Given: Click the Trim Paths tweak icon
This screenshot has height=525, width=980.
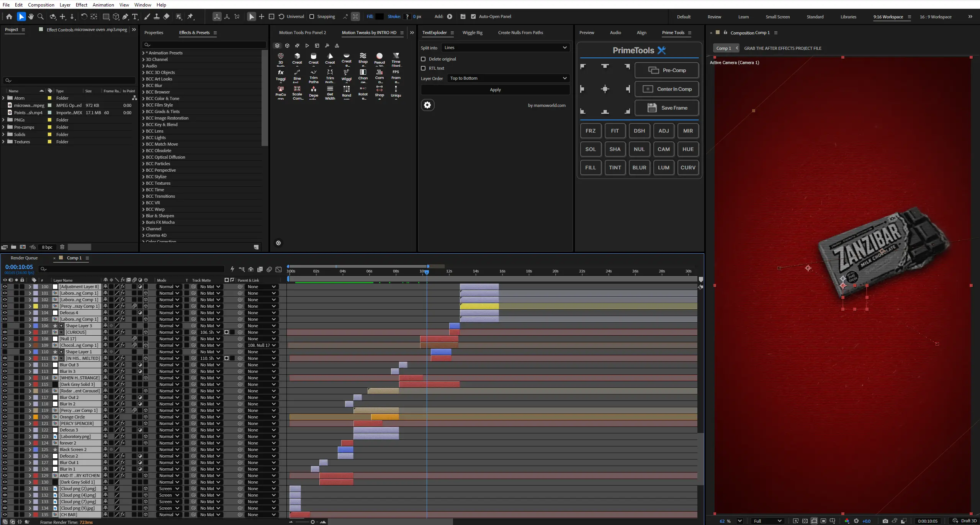Looking at the screenshot, I should tap(313, 77).
